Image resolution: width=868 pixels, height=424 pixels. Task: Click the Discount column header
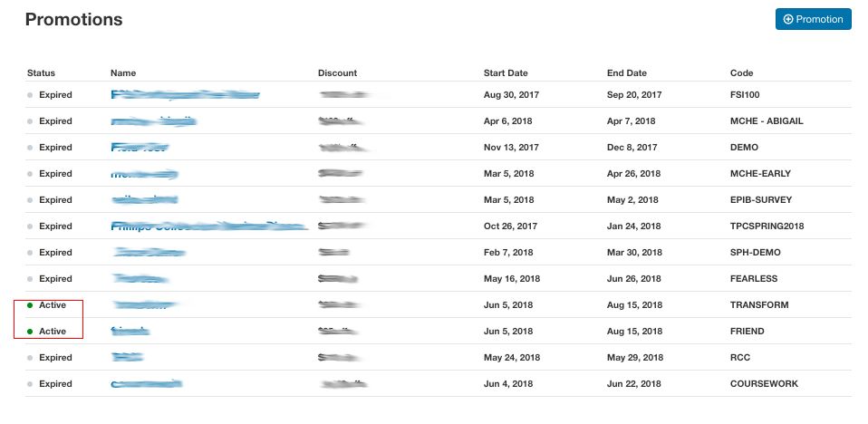pos(337,73)
